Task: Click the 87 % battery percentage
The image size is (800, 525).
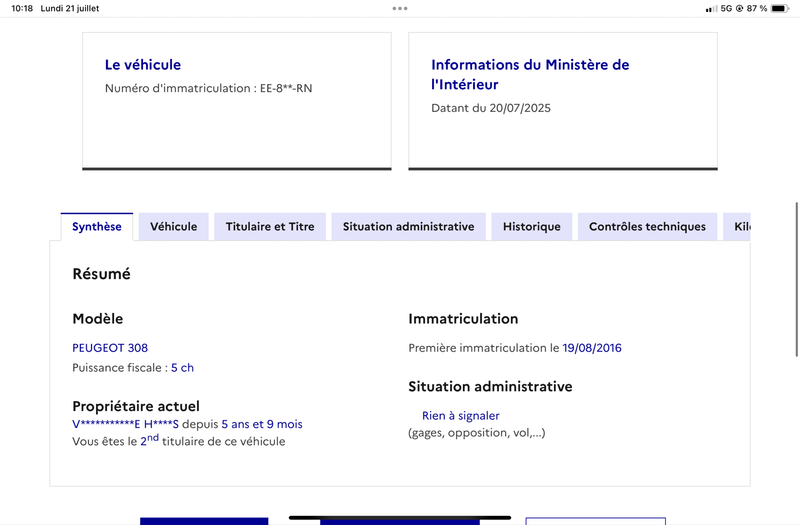Action: pyautogui.click(x=757, y=8)
